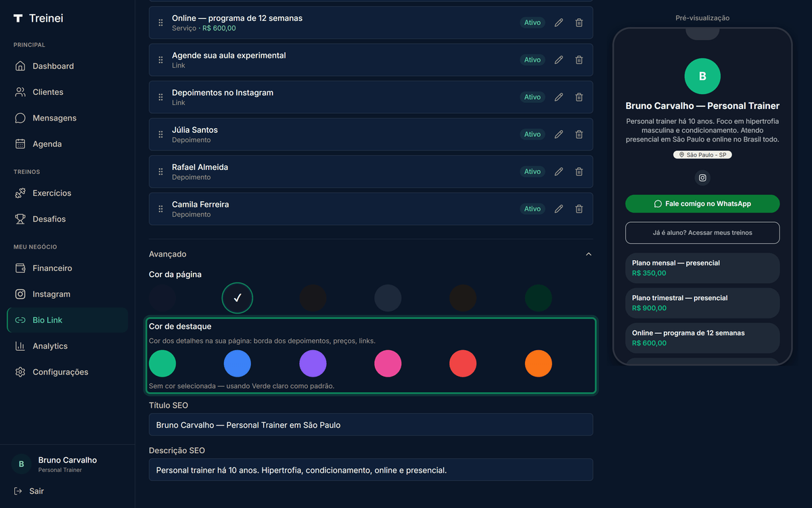The width and height of the screenshot is (812, 508).
Task: Pick green accent color
Action: [x=162, y=364]
